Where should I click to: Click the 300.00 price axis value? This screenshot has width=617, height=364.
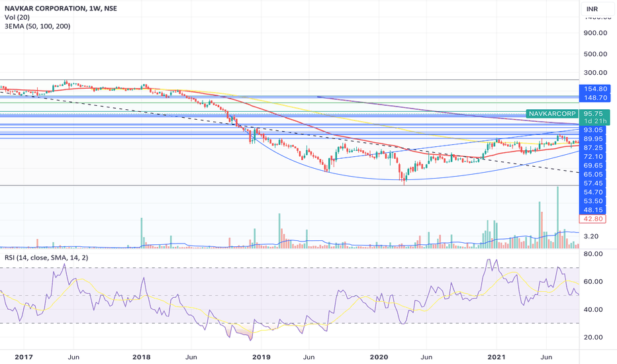[x=595, y=73]
